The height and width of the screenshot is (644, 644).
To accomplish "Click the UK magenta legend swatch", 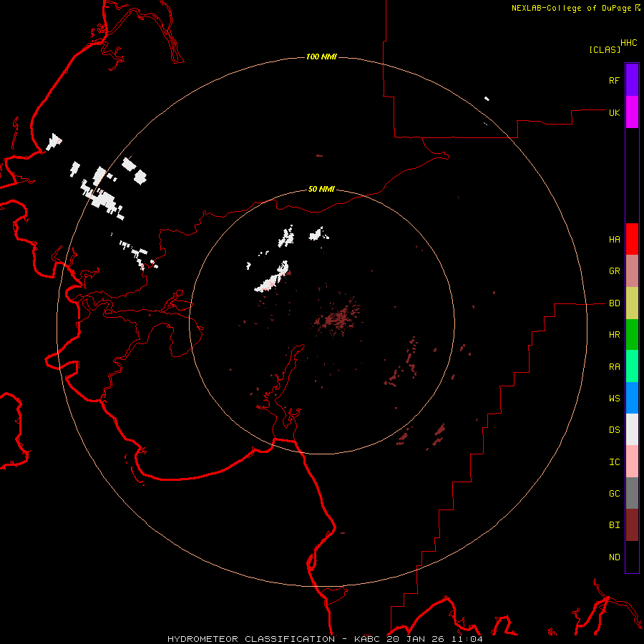I will (x=632, y=112).
